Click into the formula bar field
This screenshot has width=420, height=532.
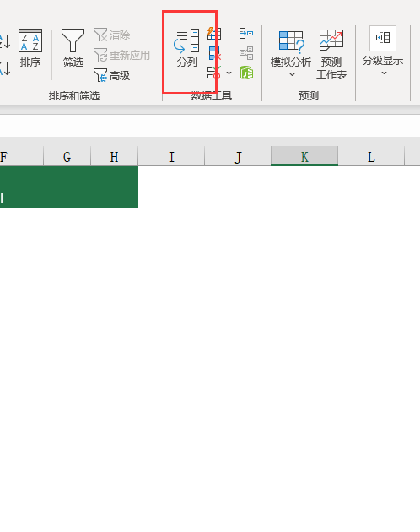(210, 126)
